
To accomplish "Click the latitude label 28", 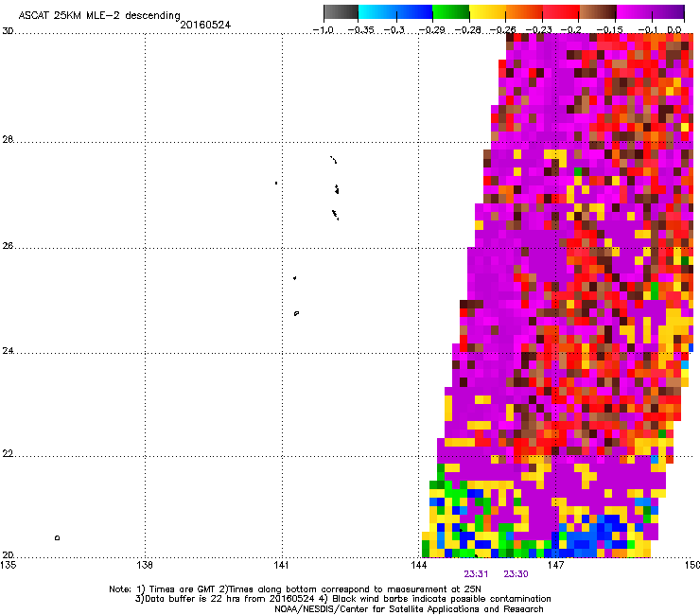I will (8, 139).
